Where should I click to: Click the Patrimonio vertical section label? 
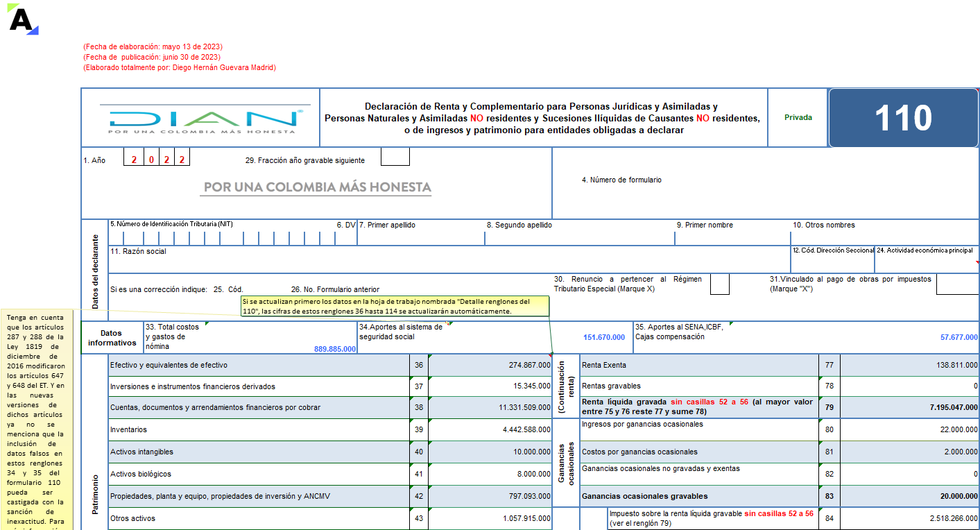[x=95, y=494]
